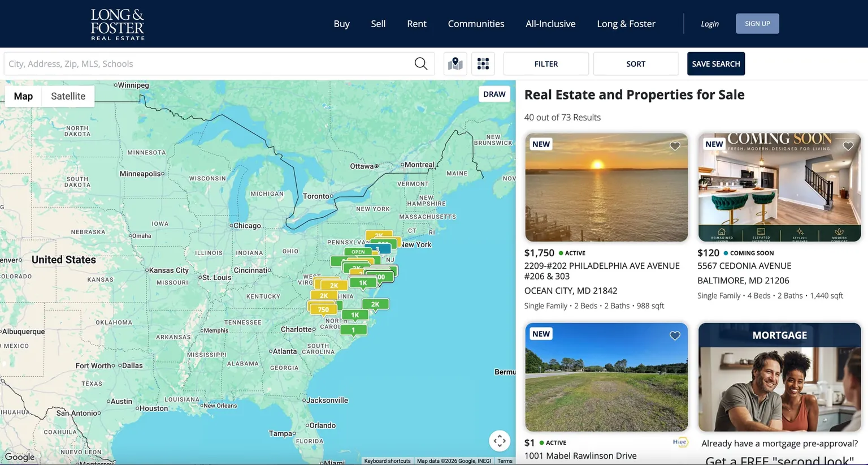The image size is (868, 465).
Task: Click the "40 out of 73 Results" text
Action: (x=562, y=118)
